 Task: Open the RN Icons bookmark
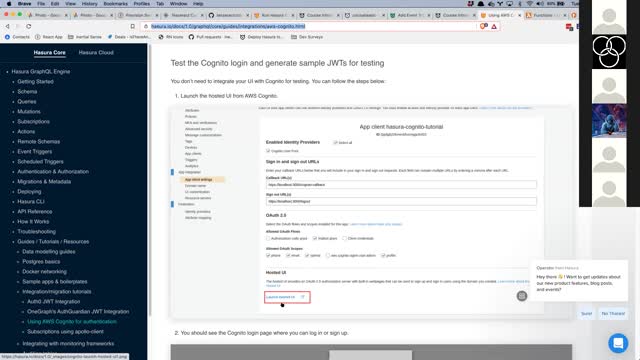(x=171, y=37)
